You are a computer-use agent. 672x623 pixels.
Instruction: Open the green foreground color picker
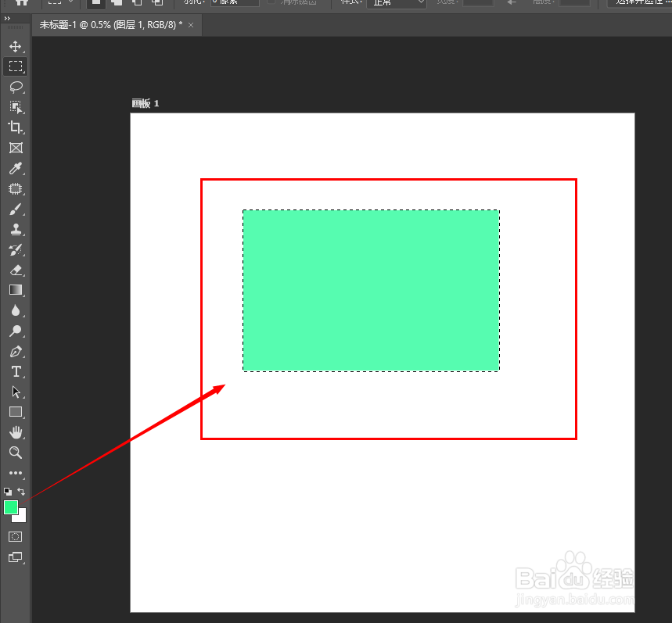10,507
